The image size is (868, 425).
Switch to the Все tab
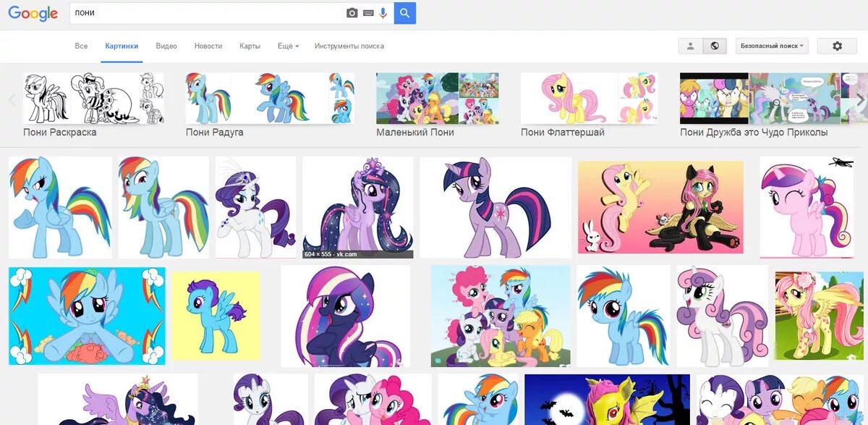[81, 46]
